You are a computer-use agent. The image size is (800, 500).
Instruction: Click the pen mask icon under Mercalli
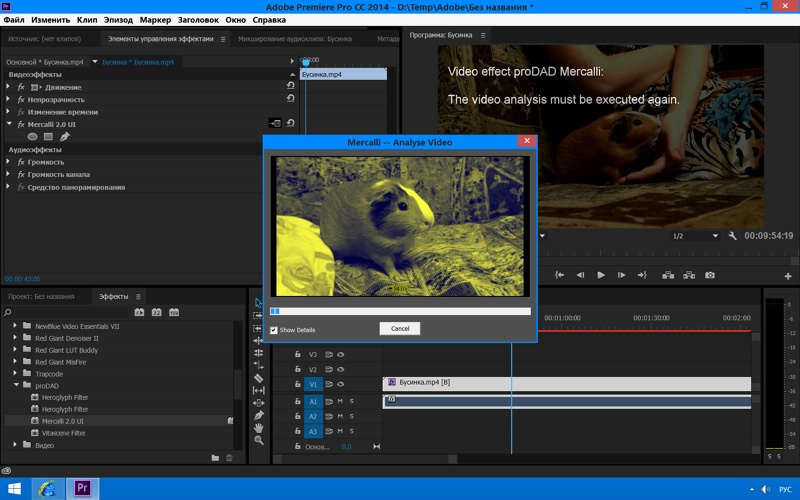pyautogui.click(x=65, y=137)
